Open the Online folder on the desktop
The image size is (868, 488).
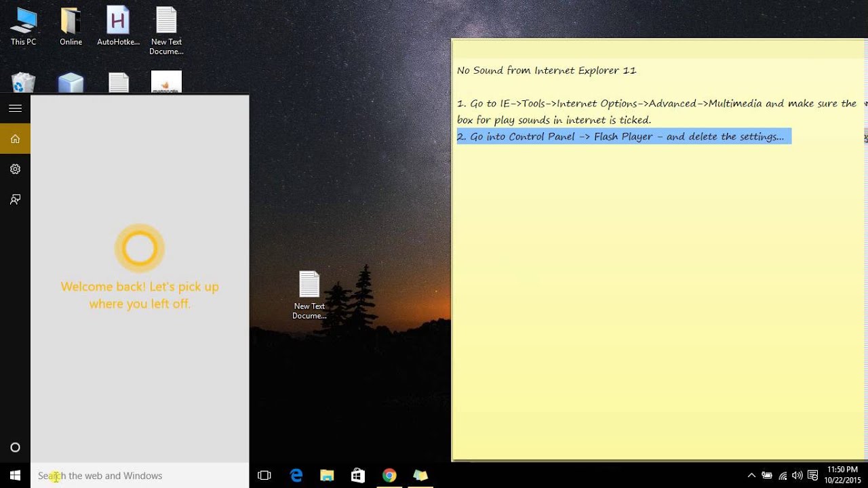(71, 27)
